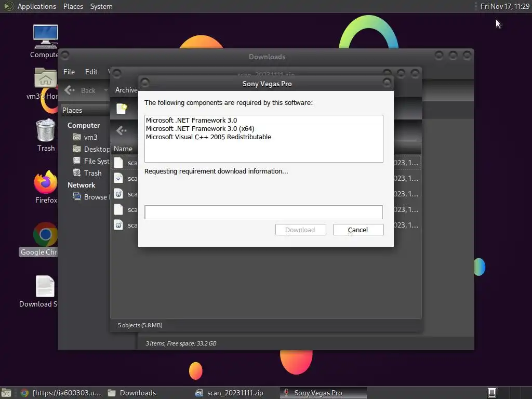The height and width of the screenshot is (399, 532).
Task: Click Places header in Downloads sidebar
Action: click(72, 110)
